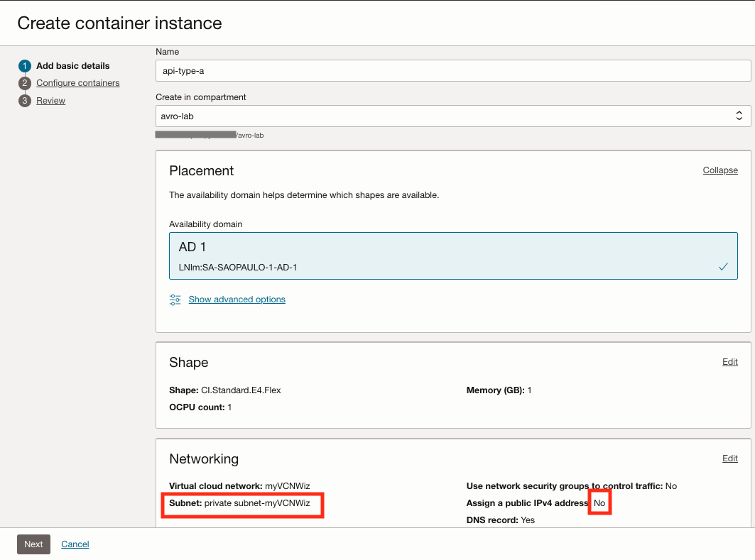Click the checkmark on the AD 1 card
Screen dimensions: 755x560
pos(723,267)
